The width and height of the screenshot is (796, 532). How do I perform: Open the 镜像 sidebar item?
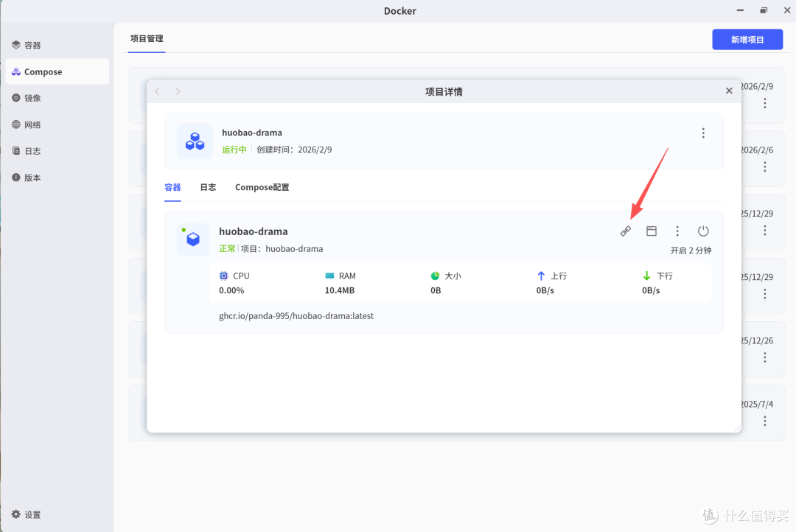(57, 98)
